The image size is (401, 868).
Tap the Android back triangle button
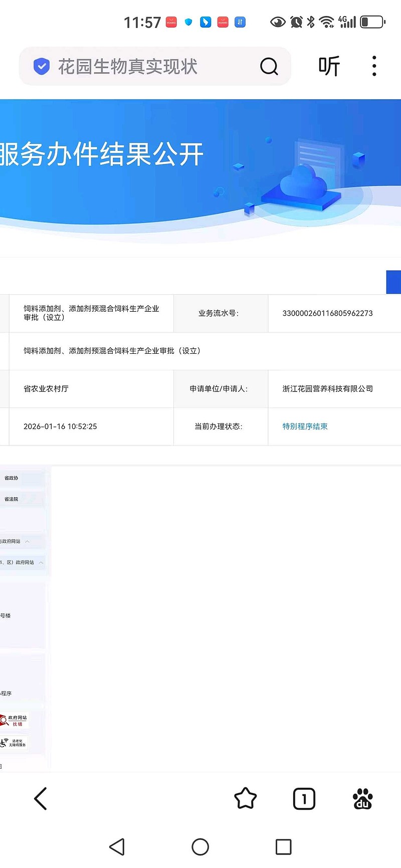117,847
